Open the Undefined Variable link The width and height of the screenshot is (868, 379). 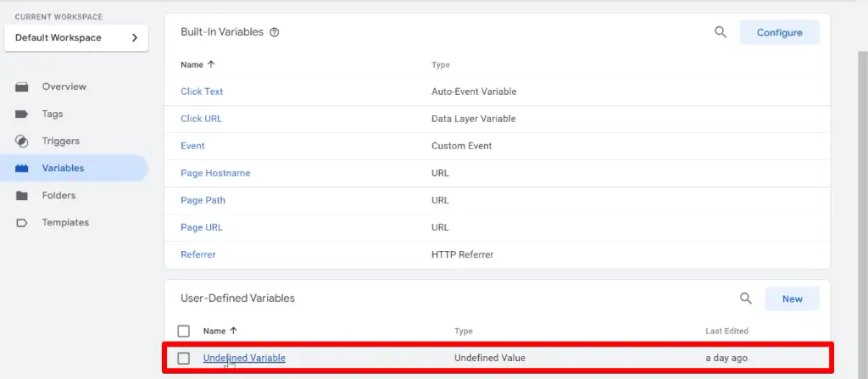(x=244, y=358)
